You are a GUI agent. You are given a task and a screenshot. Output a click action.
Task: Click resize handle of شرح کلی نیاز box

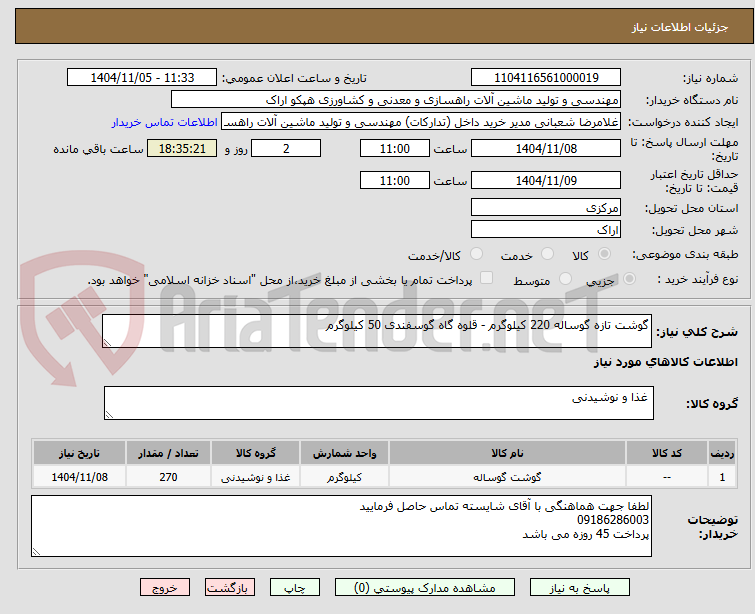tap(107, 342)
